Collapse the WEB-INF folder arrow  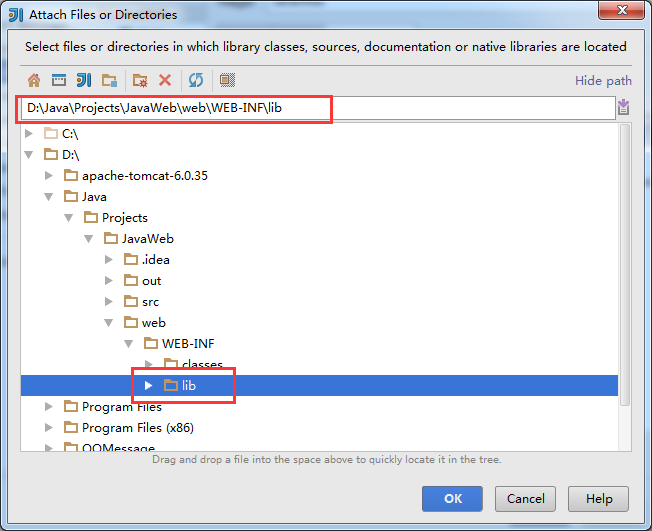[128, 343]
